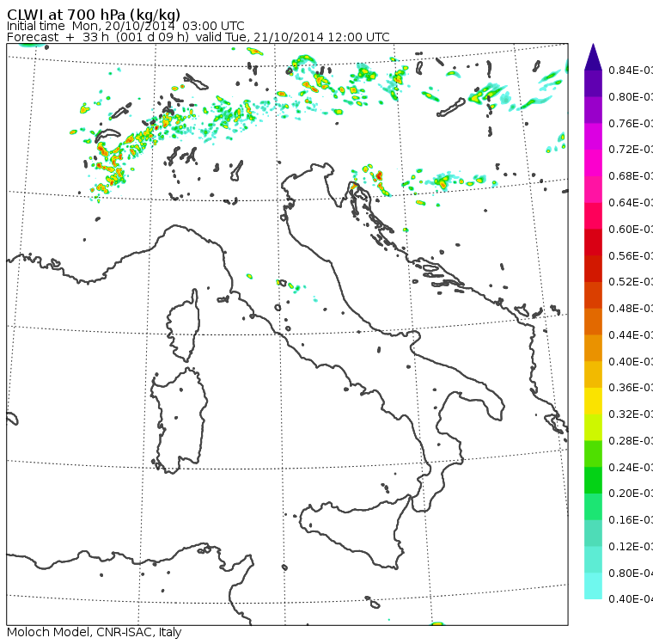The height and width of the screenshot is (644, 653).
Task: Click the 0.24E colorbar label
Action: tap(631, 467)
